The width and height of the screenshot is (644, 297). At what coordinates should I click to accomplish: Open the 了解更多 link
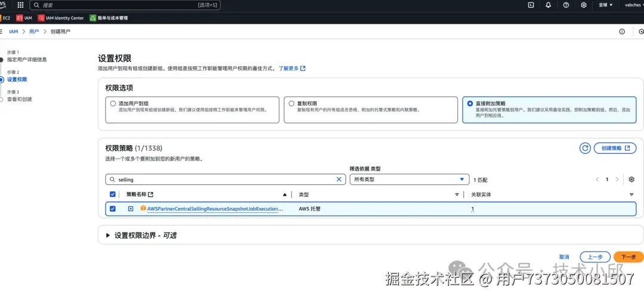pyautogui.click(x=292, y=69)
